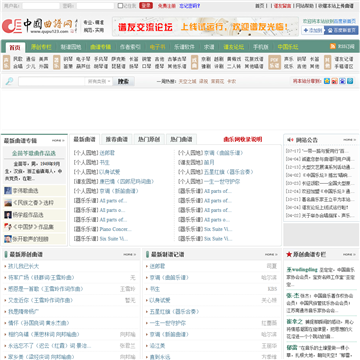Open the 作者索引 navigation item
Screen dimensions: 360x360
click(x=130, y=47)
